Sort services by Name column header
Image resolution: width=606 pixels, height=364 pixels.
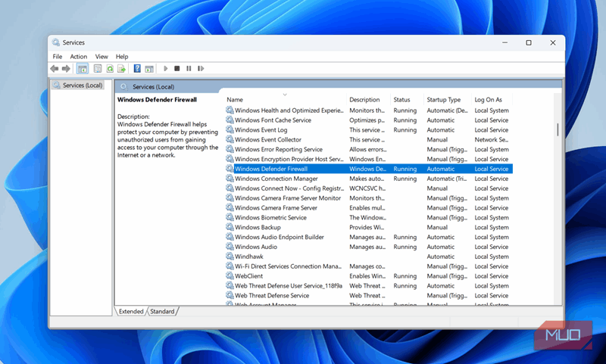235,100
